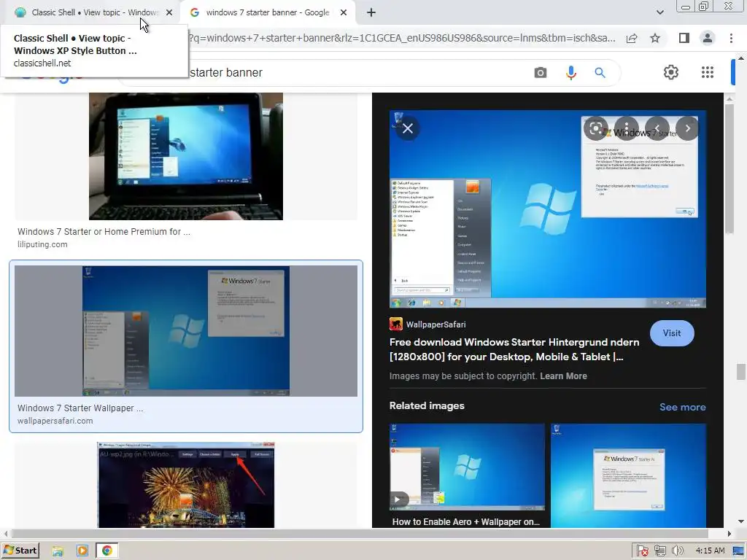Start voice search with microphone
The image size is (747, 560).
(x=570, y=72)
